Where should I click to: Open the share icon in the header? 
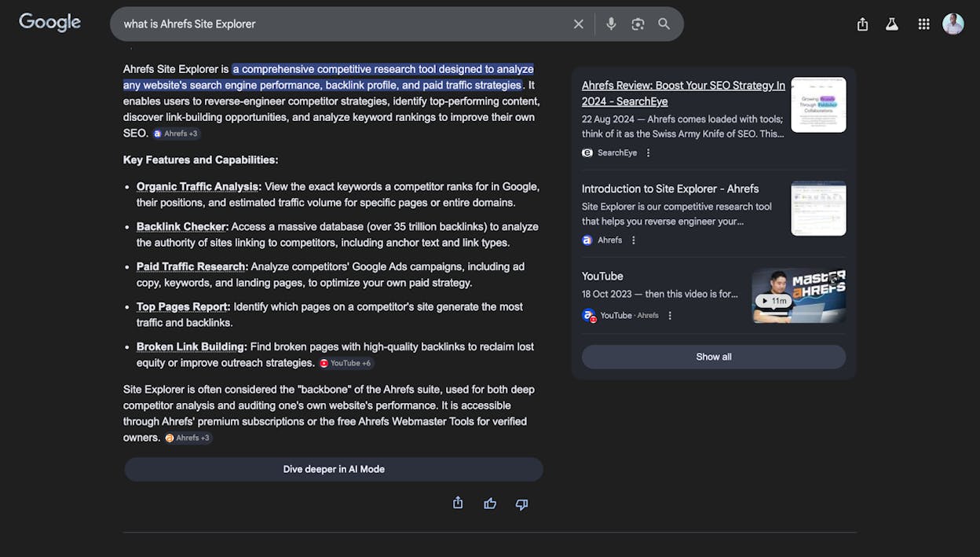point(862,24)
